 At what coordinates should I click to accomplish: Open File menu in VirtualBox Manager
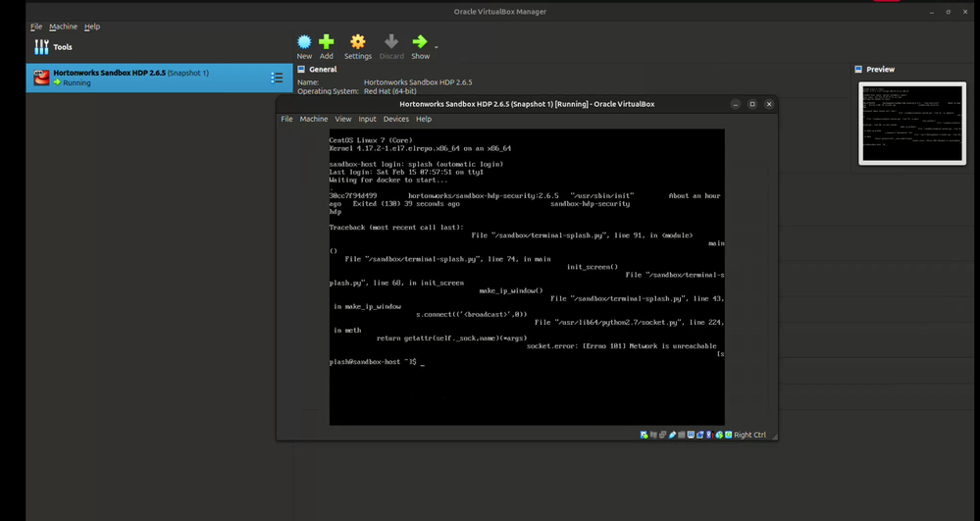pyautogui.click(x=36, y=26)
